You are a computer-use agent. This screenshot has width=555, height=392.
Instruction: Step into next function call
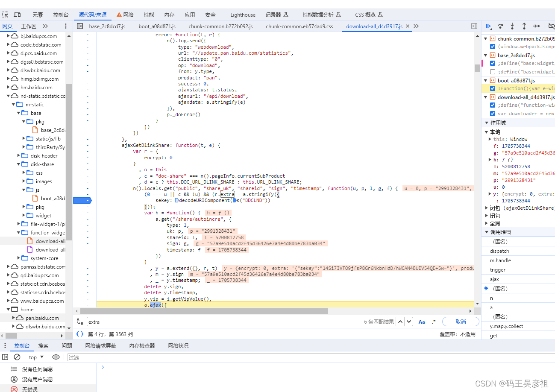(x=512, y=26)
